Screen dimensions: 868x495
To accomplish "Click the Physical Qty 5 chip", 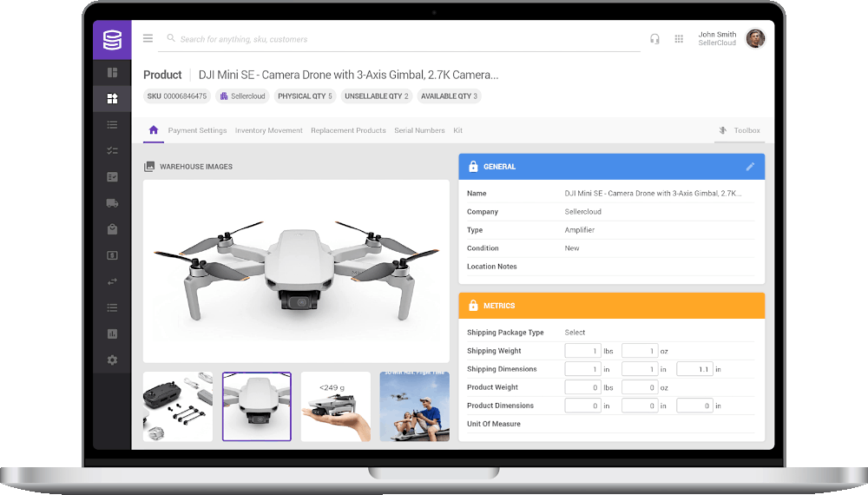I will [x=305, y=96].
